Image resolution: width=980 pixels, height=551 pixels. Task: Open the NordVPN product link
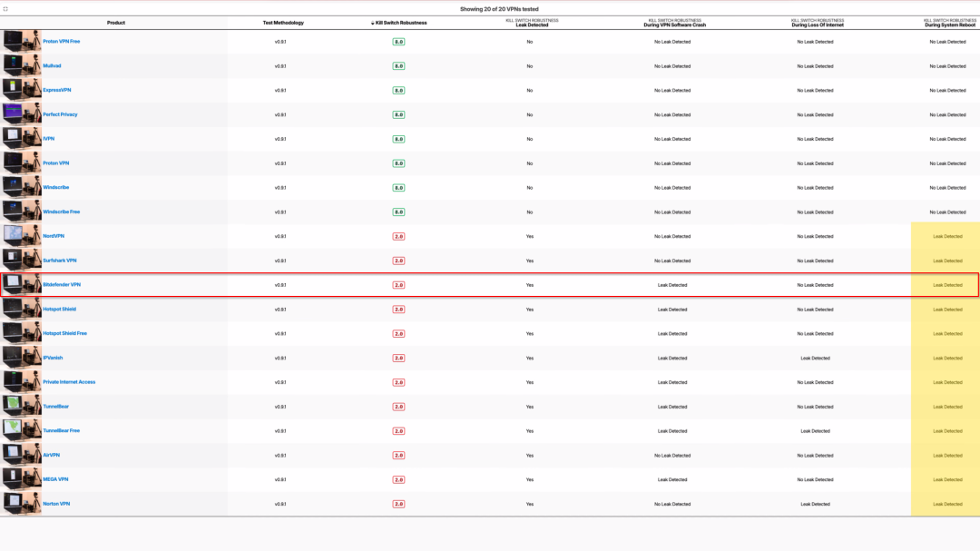(x=54, y=236)
